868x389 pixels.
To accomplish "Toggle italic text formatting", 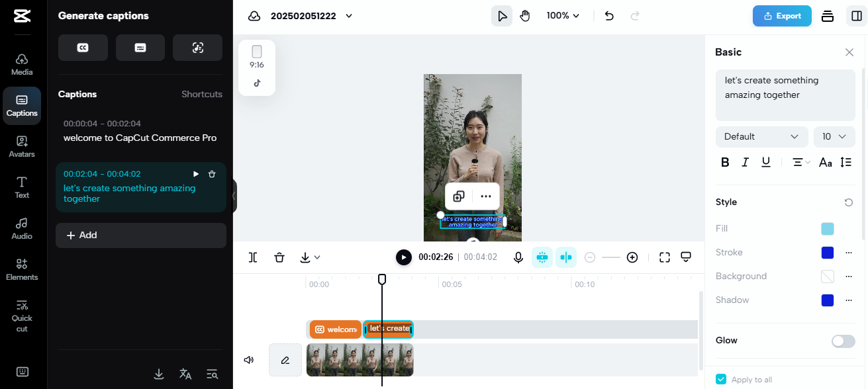I will [x=746, y=162].
